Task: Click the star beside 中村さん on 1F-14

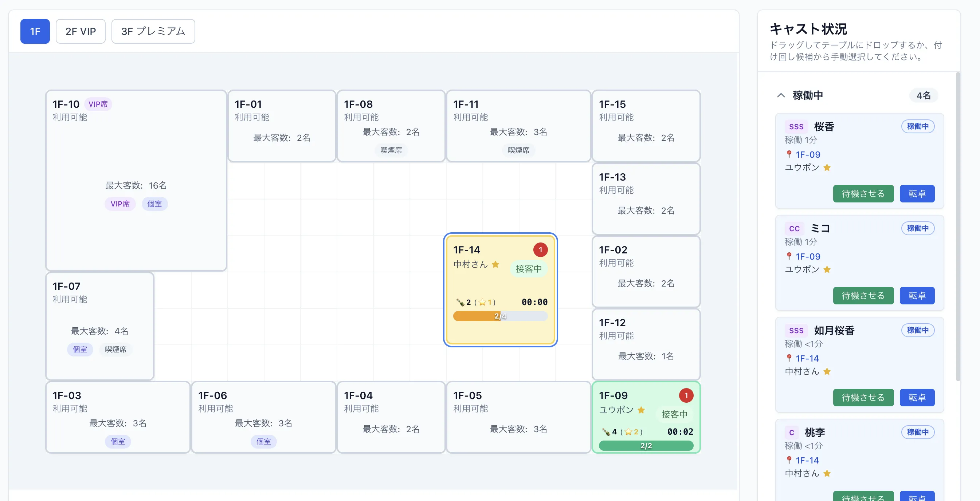Action: pos(495,264)
